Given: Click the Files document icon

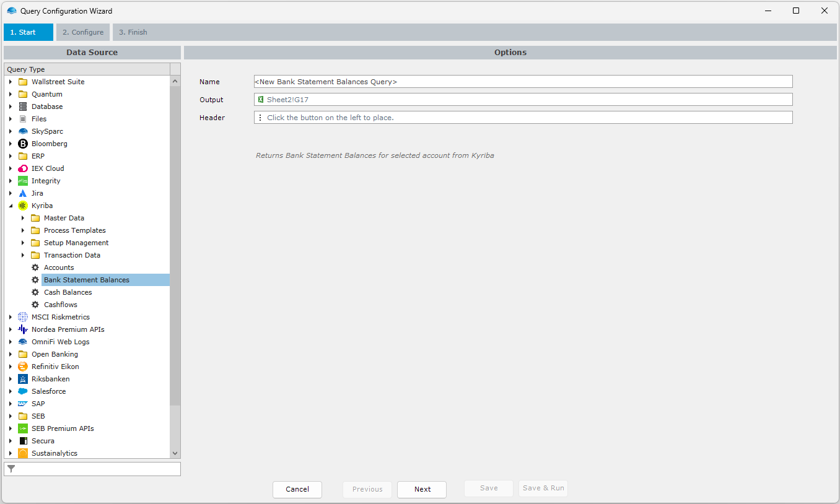Looking at the screenshot, I should coord(23,119).
